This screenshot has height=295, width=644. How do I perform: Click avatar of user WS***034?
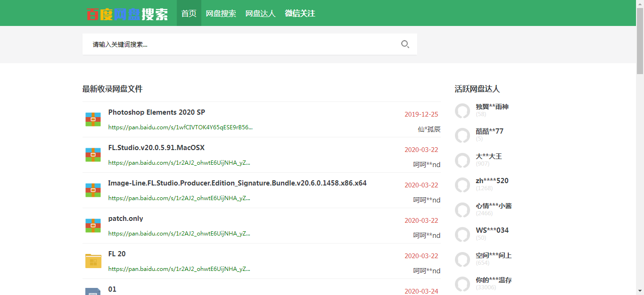coord(462,235)
